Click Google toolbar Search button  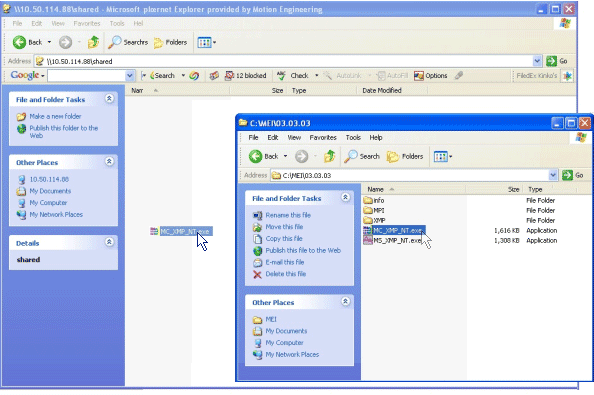(163, 76)
